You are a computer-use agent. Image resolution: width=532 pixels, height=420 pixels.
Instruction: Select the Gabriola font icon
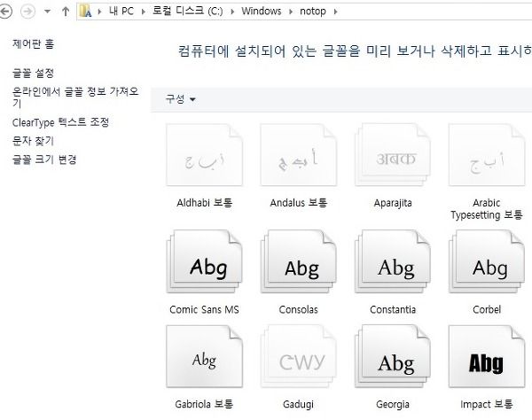(x=205, y=356)
